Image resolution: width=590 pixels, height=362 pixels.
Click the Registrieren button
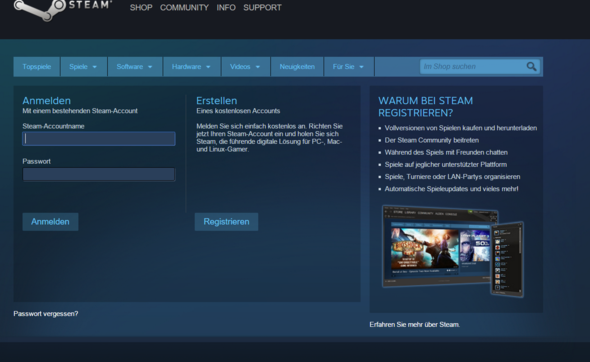227,222
